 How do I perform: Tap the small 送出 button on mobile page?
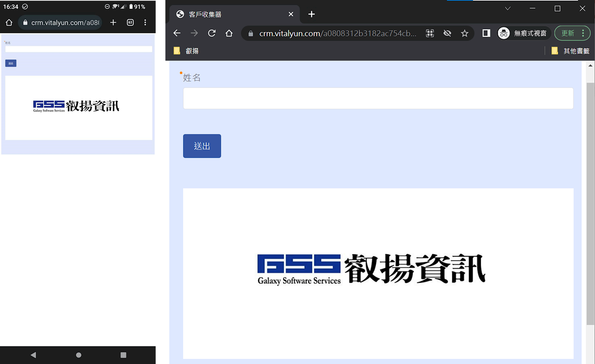(x=11, y=63)
